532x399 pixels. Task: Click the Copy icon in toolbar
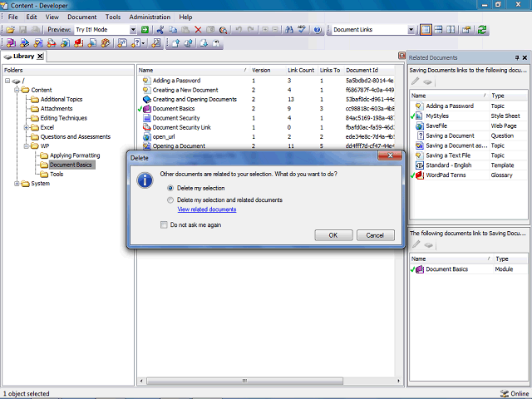(173, 30)
